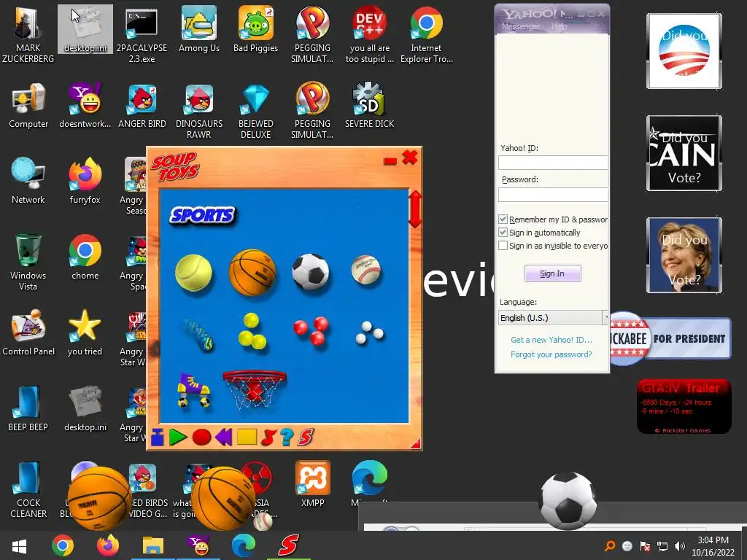Open File Explorer from the taskbar

click(153, 545)
